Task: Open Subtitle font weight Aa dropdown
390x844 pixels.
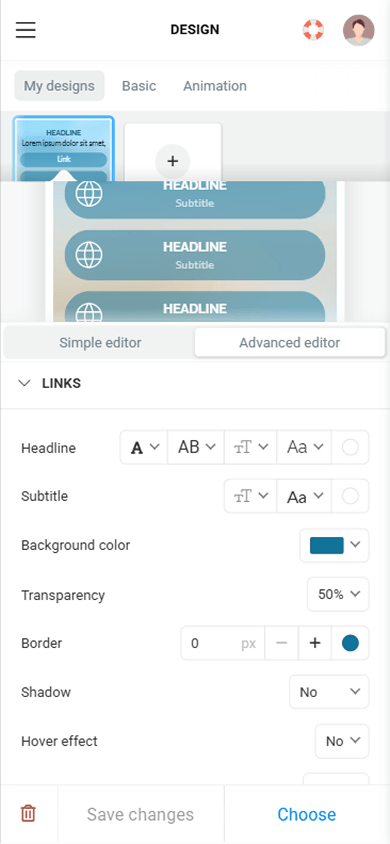Action: (x=304, y=496)
